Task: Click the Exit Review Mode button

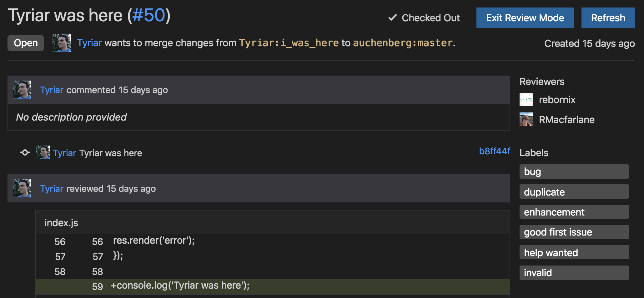Action: coord(525,18)
